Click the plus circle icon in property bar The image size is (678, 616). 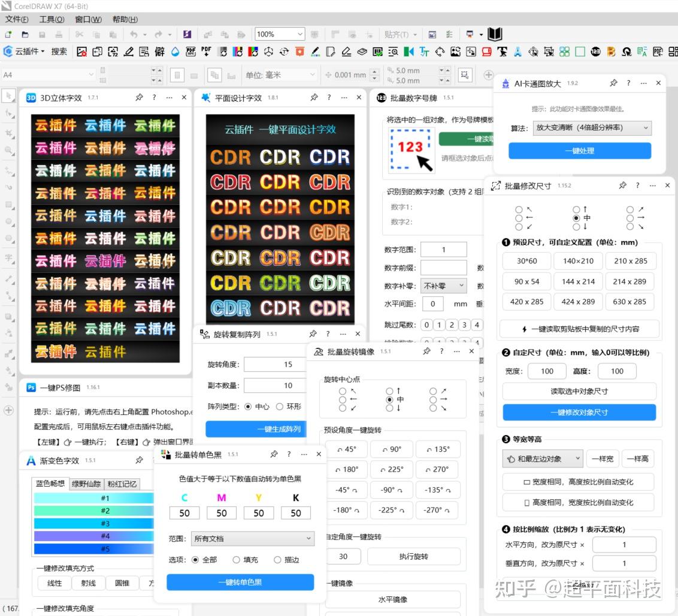point(488,75)
